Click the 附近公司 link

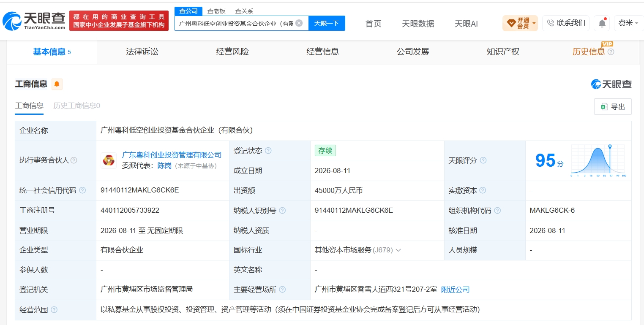pos(456,290)
